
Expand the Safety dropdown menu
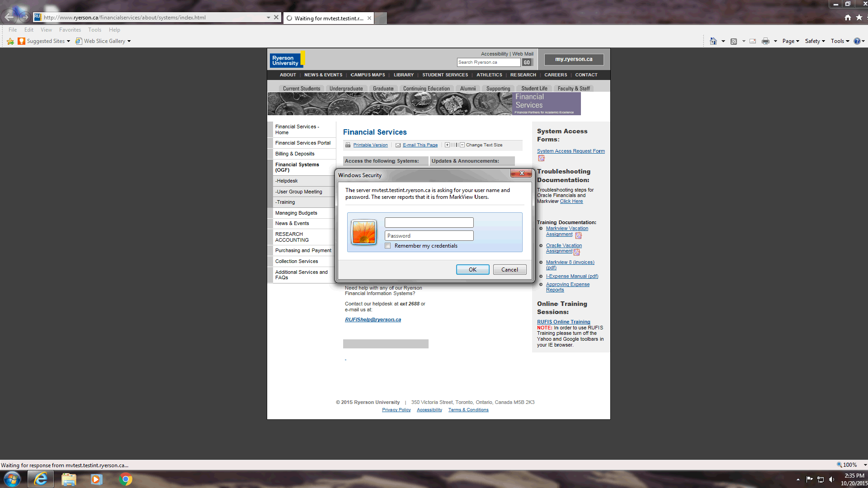[x=815, y=41]
